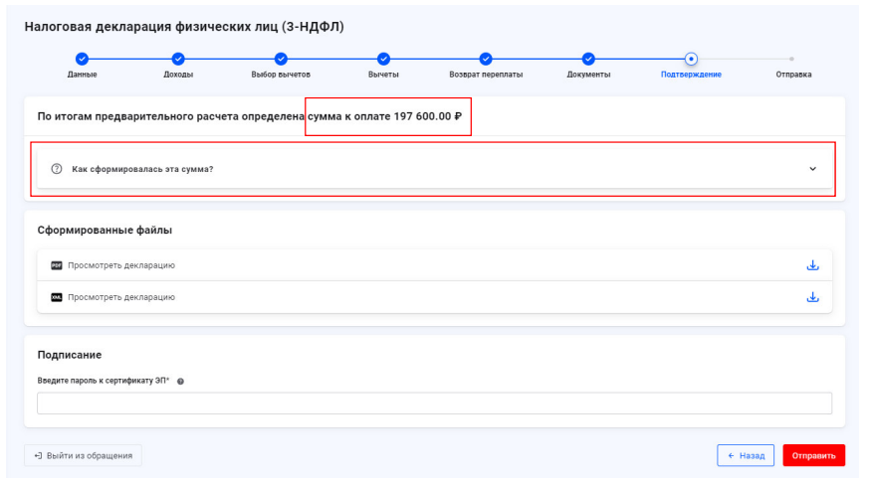Jump to the final 'Отправка' step
The height and width of the screenshot is (486, 871).
[793, 60]
